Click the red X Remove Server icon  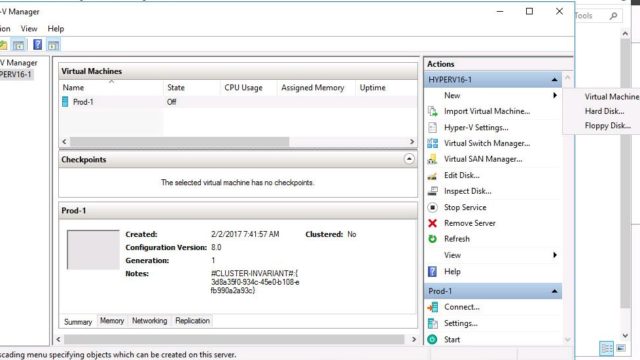coord(433,223)
